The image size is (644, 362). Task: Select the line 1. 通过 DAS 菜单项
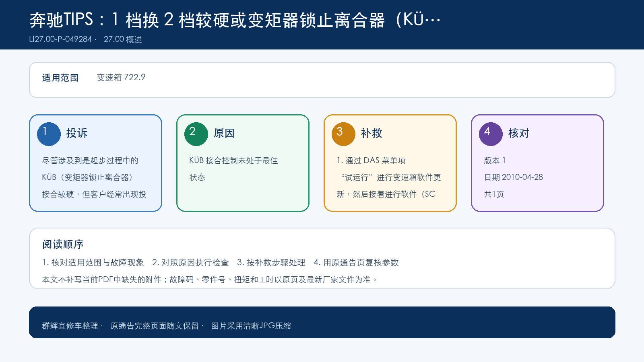[x=372, y=160]
